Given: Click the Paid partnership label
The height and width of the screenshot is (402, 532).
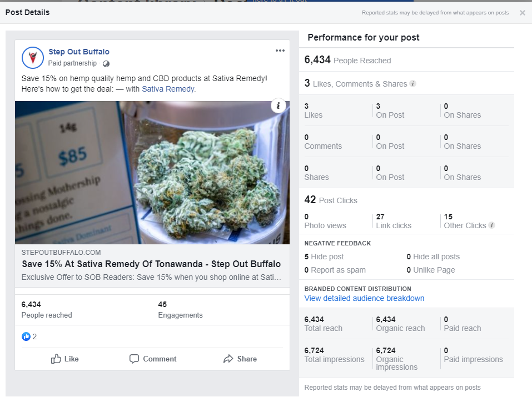Looking at the screenshot, I should click(72, 63).
